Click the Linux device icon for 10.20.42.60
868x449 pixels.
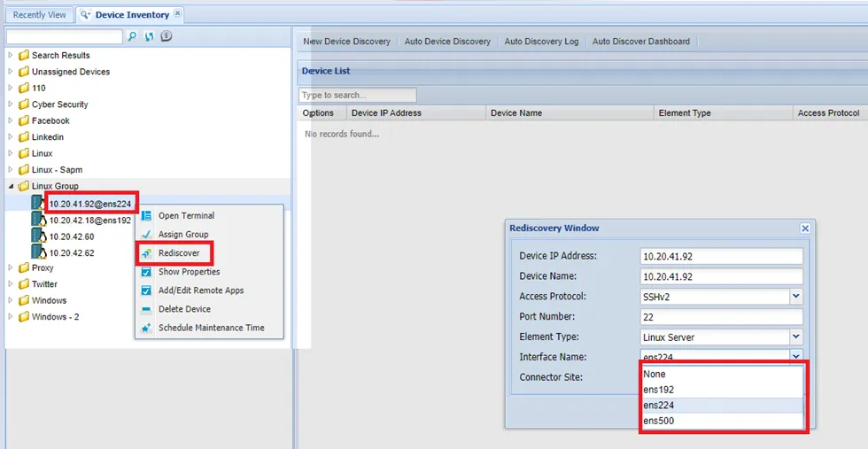(x=39, y=236)
